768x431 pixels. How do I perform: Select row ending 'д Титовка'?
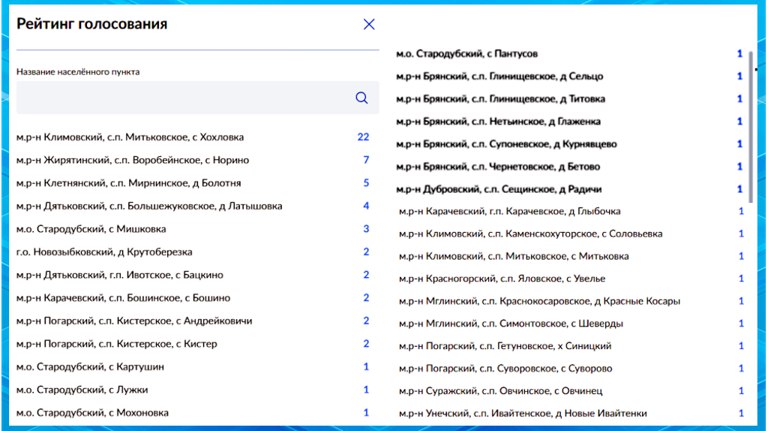click(570, 99)
